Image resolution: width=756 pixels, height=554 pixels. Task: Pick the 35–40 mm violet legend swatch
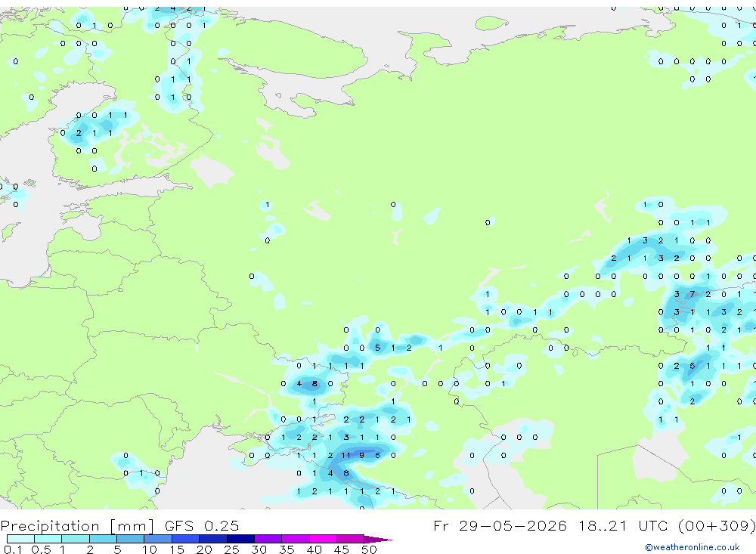[x=296, y=539]
